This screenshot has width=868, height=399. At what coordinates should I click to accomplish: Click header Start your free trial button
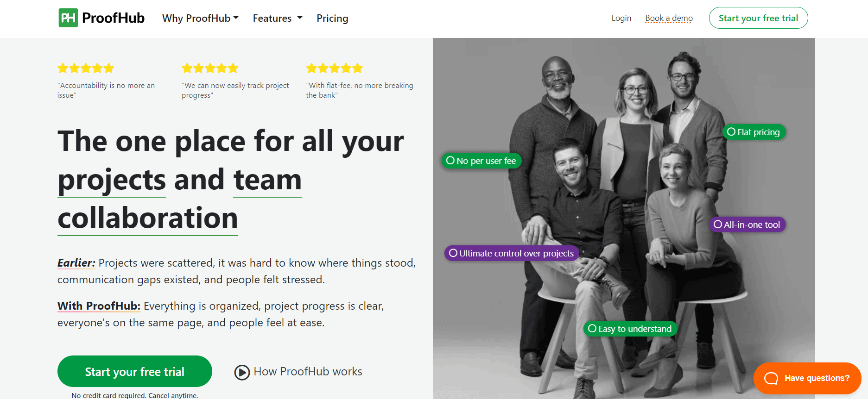758,18
